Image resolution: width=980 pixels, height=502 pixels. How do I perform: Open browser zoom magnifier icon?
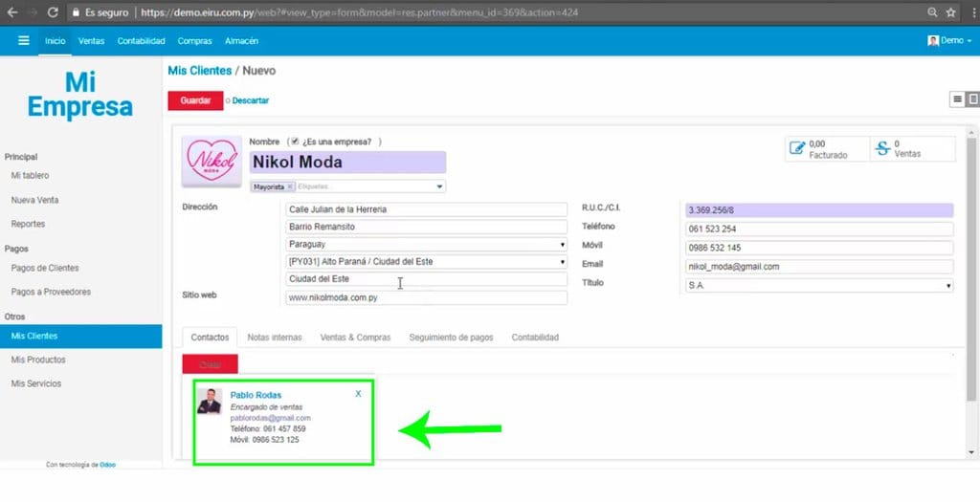point(932,12)
